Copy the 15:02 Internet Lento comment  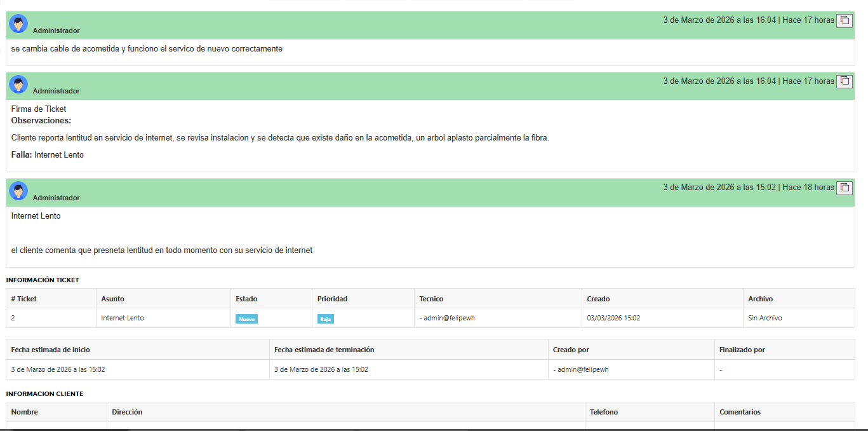tap(844, 188)
